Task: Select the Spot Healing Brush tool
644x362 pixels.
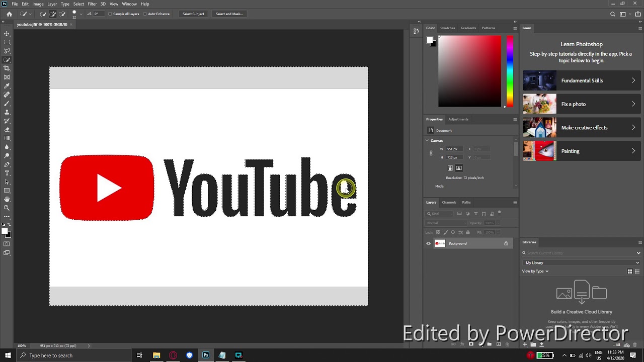Action: [7, 95]
